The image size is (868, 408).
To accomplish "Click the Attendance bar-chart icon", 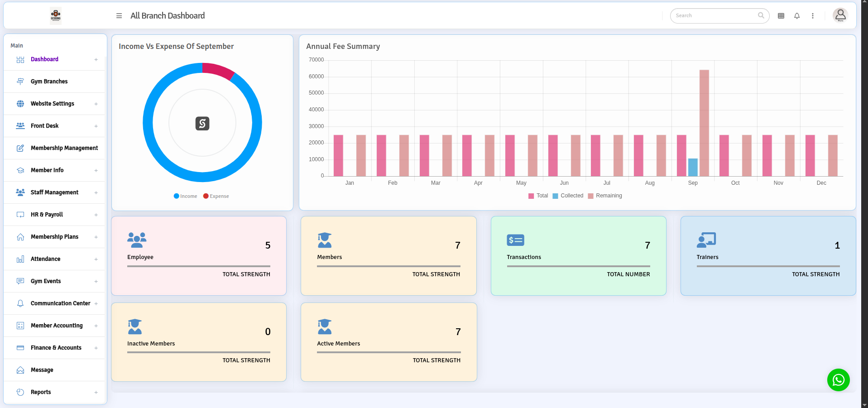I will 20,259.
